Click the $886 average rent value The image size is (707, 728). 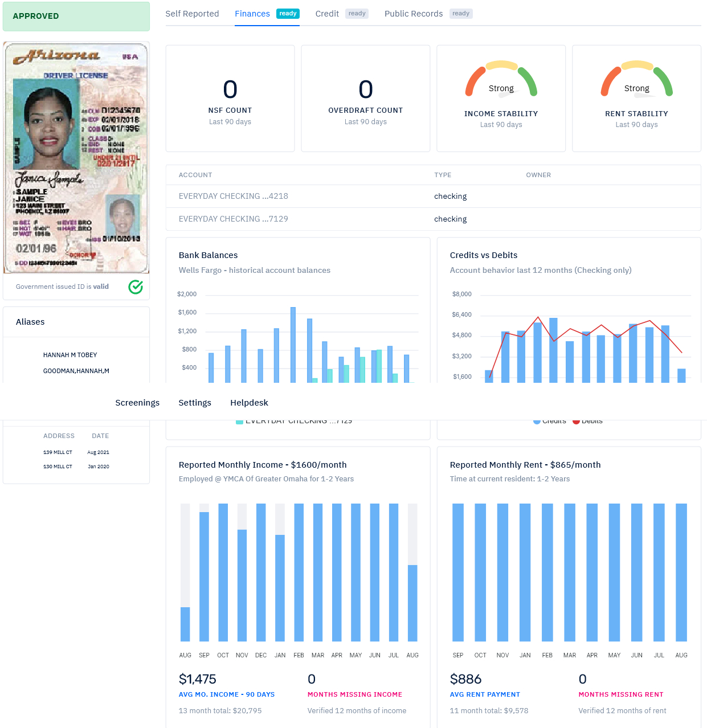[465, 679]
